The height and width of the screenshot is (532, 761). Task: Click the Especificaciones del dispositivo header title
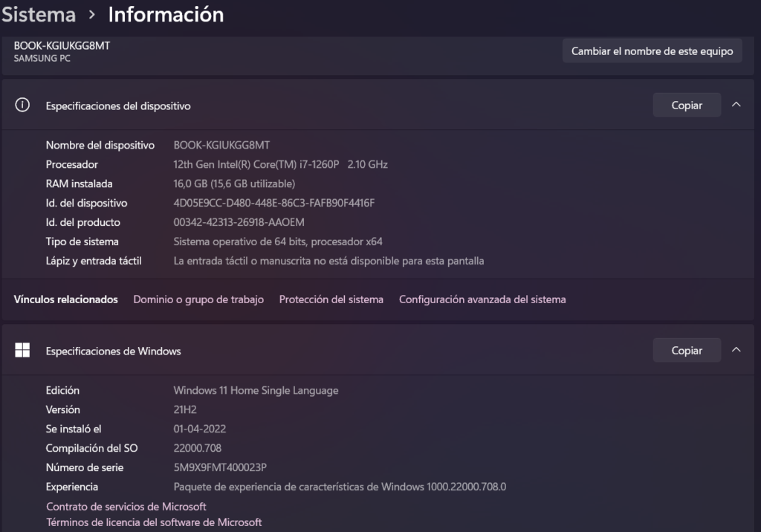coord(118,106)
